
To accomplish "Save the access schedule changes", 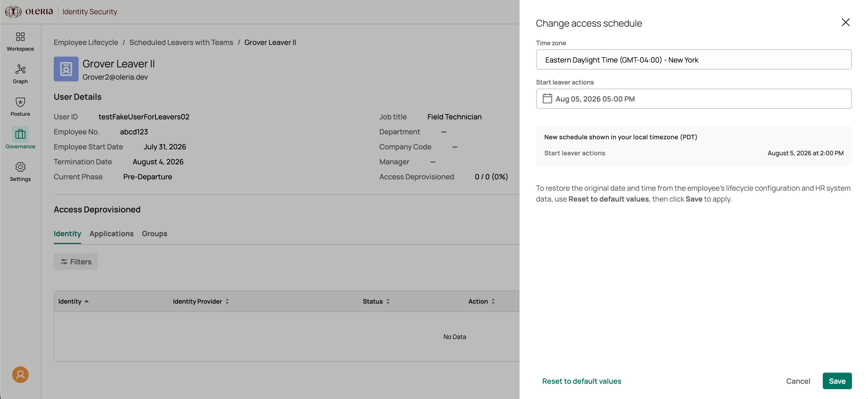I will 837,381.
